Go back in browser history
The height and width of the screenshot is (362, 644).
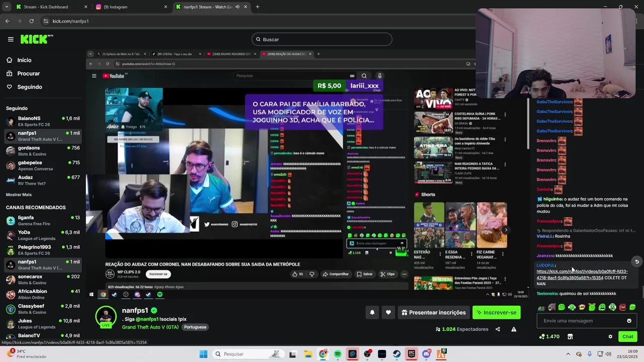7,21
